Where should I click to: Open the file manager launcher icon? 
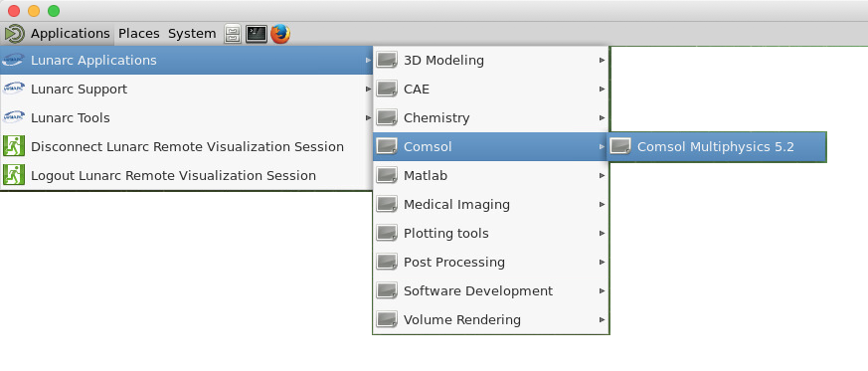(233, 34)
